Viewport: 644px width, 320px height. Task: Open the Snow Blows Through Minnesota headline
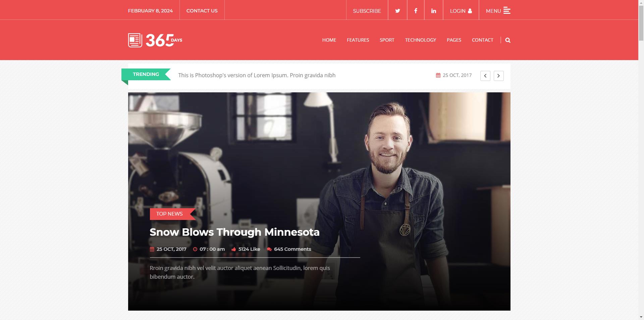tap(234, 232)
